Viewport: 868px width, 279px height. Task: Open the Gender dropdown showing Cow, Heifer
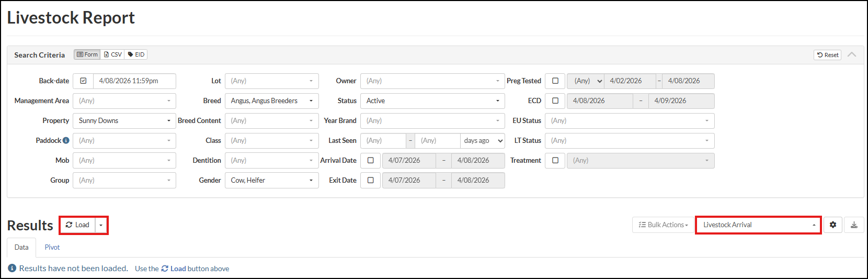(x=272, y=181)
